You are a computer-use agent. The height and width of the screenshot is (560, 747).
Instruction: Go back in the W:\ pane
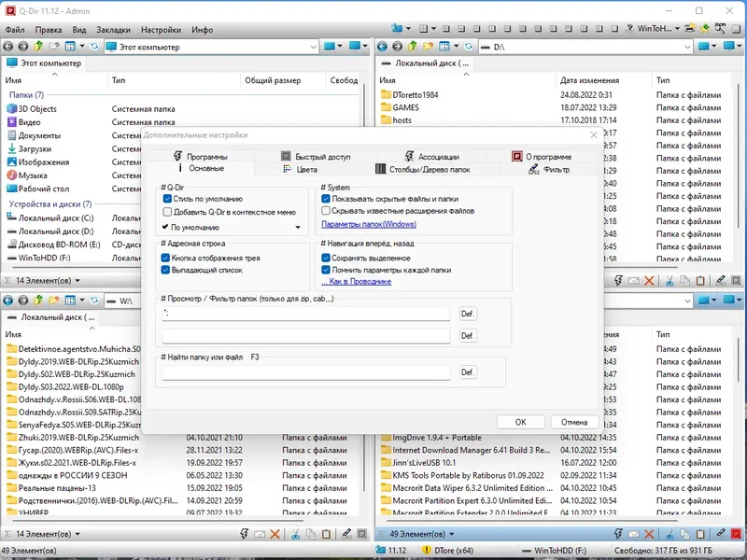[x=8, y=301]
